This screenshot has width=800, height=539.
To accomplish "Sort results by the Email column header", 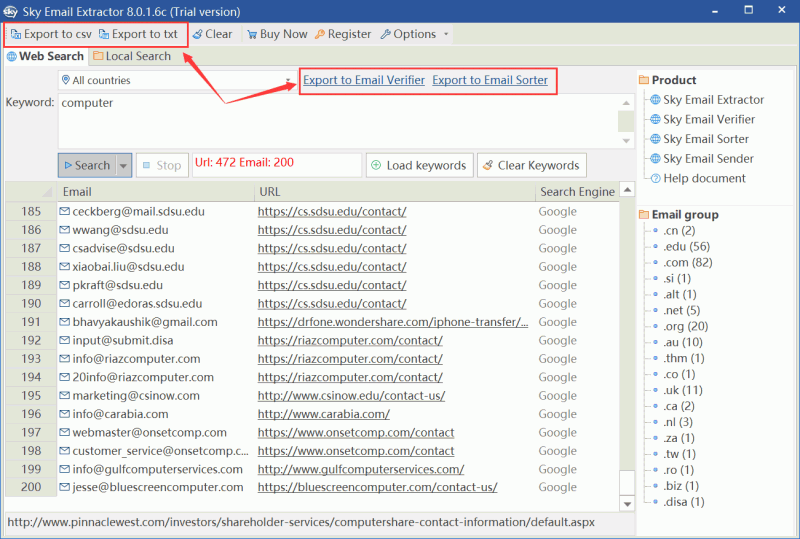I will 150,192.
